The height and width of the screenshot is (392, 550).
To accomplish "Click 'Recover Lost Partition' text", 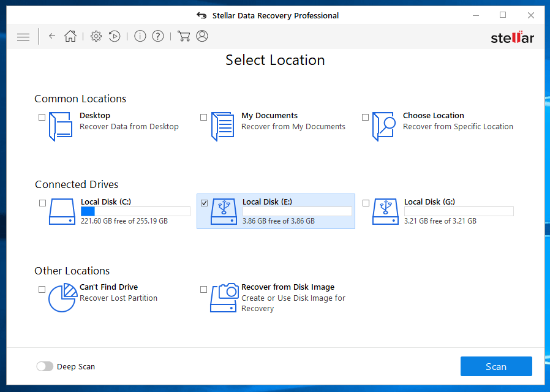I will [x=119, y=298].
